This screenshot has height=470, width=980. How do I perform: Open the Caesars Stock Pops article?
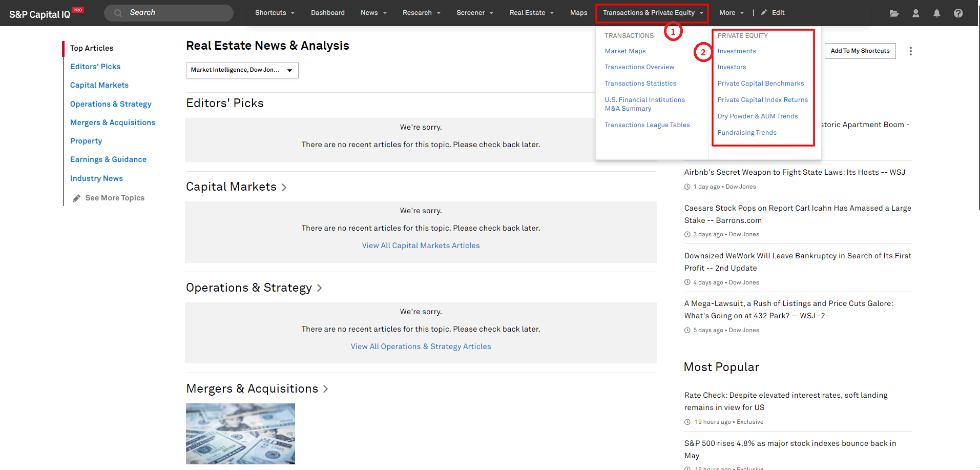click(x=798, y=214)
